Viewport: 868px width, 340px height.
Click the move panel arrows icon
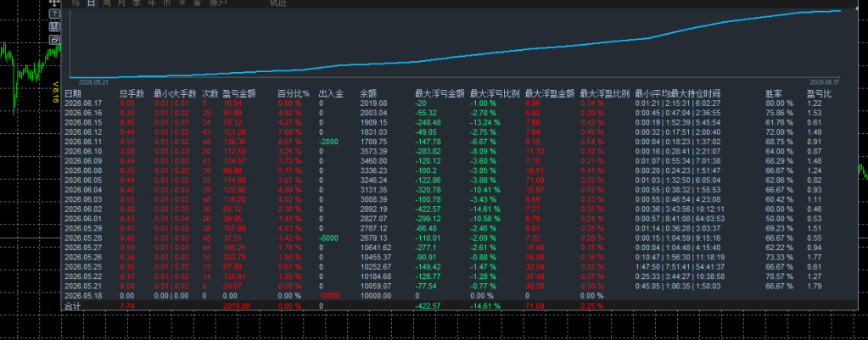(x=54, y=3)
